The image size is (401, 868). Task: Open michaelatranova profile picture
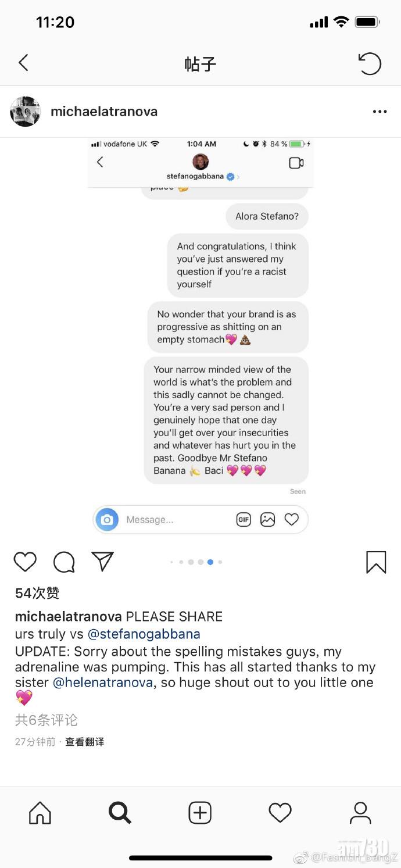click(x=25, y=112)
